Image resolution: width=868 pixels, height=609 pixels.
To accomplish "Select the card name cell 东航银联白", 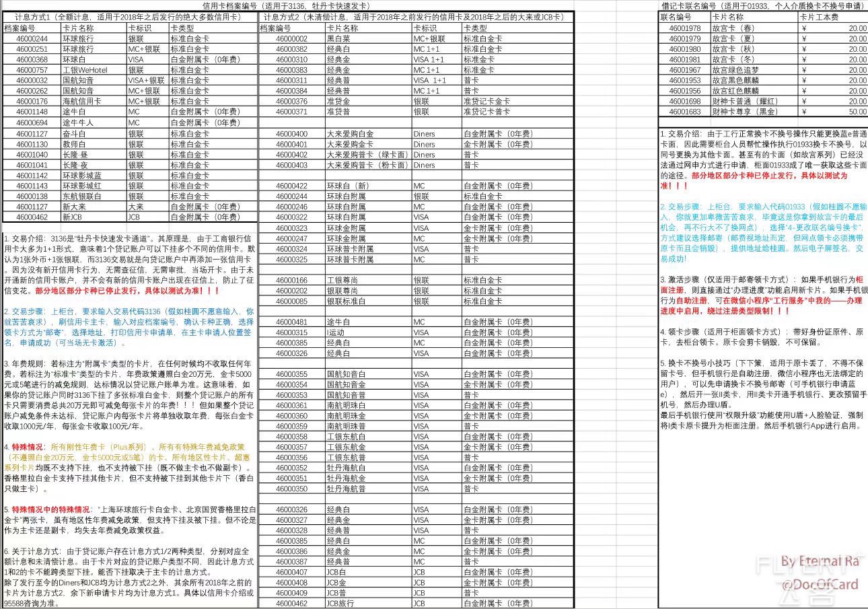I will click(x=94, y=196).
